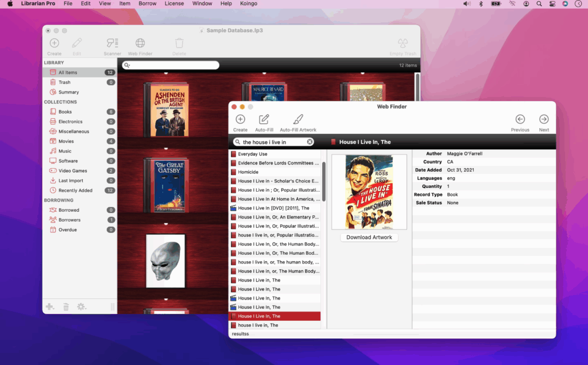Open the Scanner tool in the toolbar
Image resolution: width=588 pixels, height=365 pixels.
(112, 46)
